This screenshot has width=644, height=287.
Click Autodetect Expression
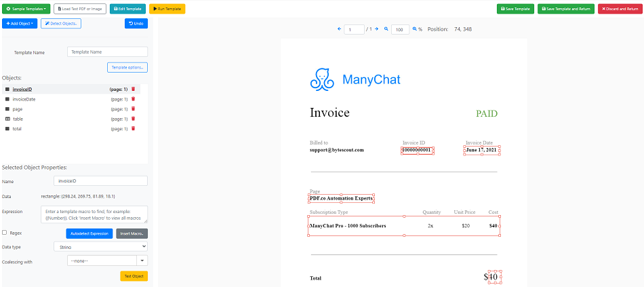89,233
